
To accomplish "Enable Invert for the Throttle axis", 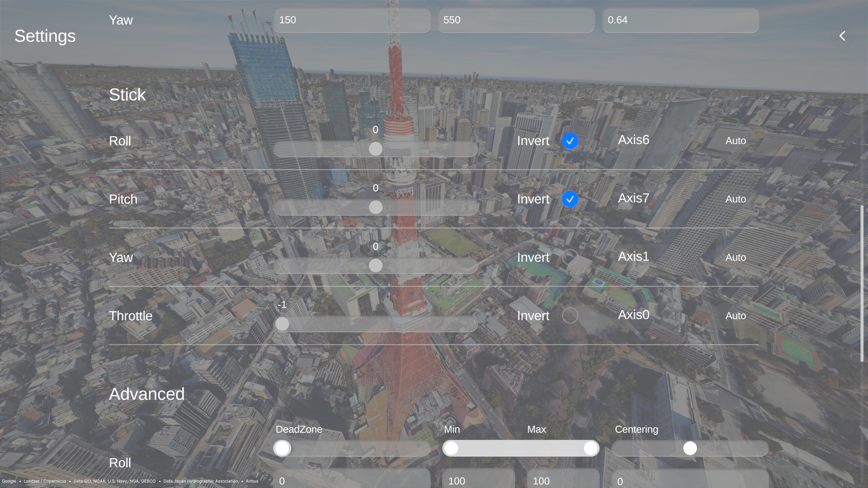I will (570, 316).
